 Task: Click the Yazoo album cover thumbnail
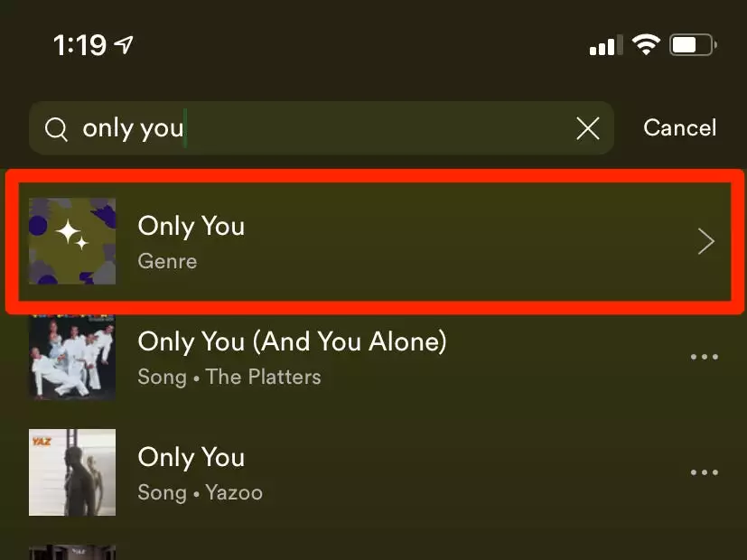(72, 472)
